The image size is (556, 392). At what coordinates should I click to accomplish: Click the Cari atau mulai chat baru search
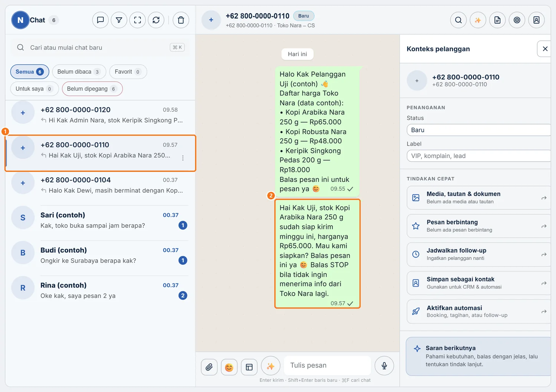pos(100,47)
